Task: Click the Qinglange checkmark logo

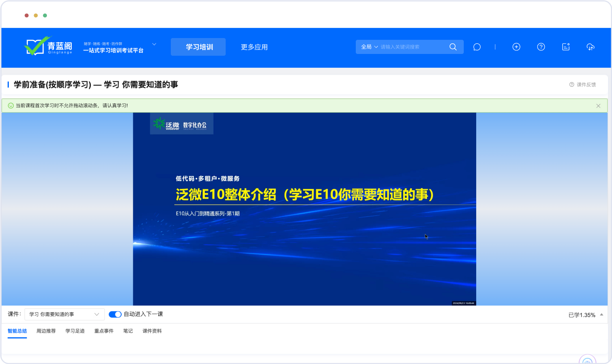Action: point(38,46)
